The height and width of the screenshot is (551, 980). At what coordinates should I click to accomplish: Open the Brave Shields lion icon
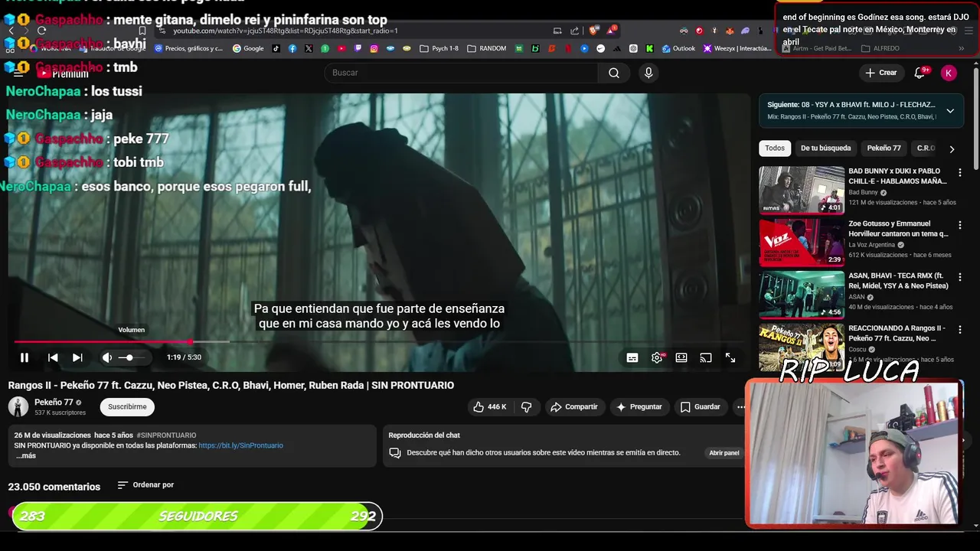point(593,31)
